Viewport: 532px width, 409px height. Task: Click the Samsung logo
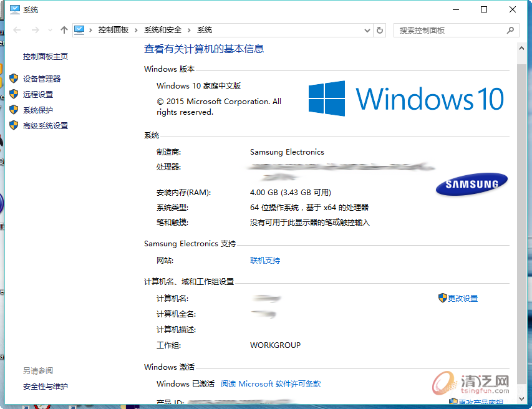[472, 185]
